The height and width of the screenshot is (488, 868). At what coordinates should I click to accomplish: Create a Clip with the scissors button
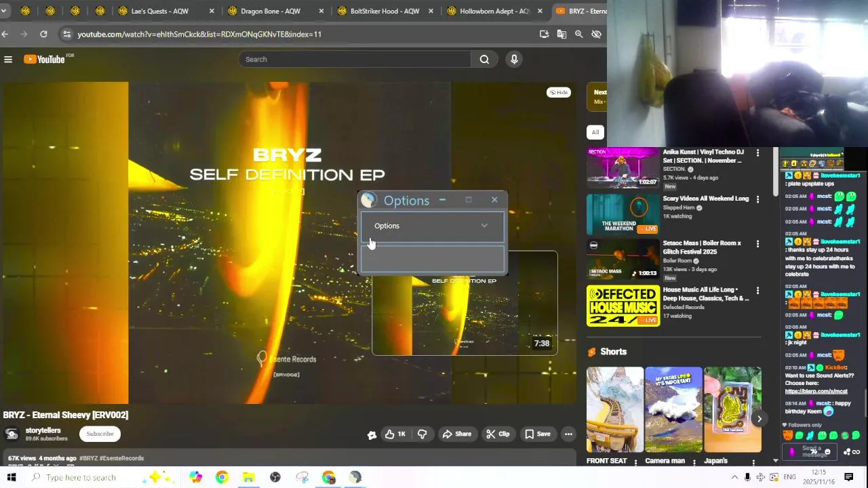point(498,434)
